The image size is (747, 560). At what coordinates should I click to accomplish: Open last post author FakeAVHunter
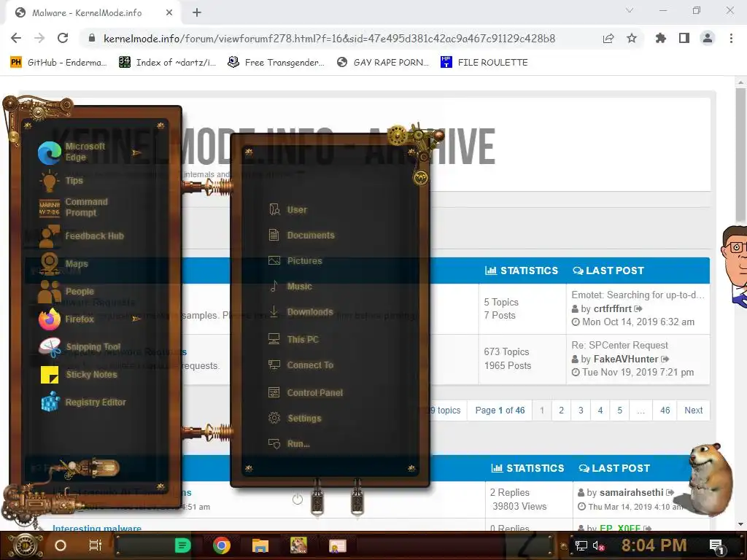point(625,359)
